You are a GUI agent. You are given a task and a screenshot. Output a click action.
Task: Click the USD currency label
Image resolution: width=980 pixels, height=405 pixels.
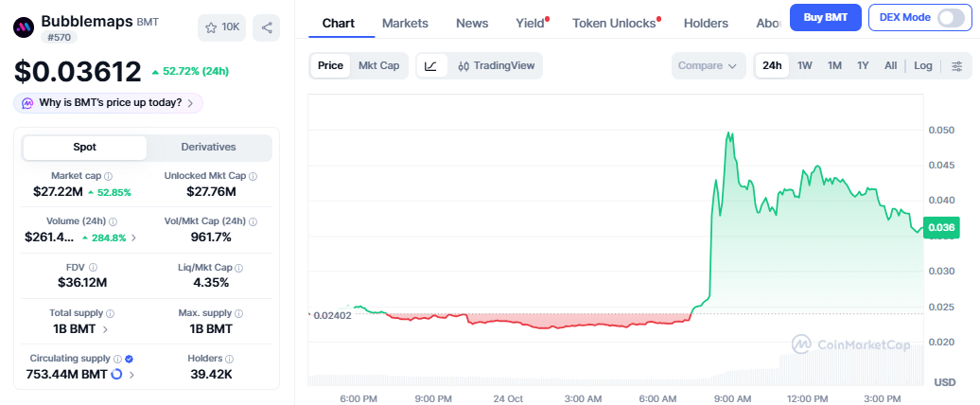[x=944, y=382]
